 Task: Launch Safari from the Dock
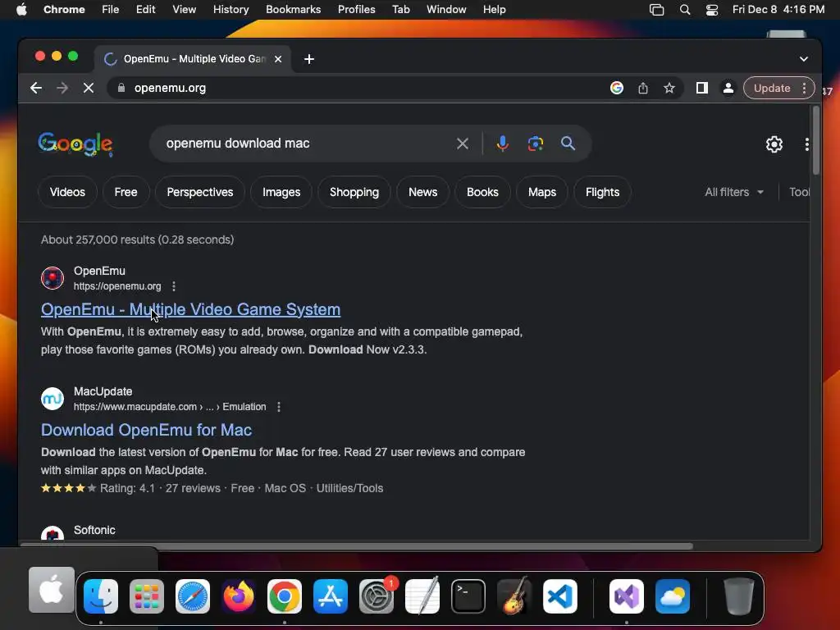click(x=193, y=596)
